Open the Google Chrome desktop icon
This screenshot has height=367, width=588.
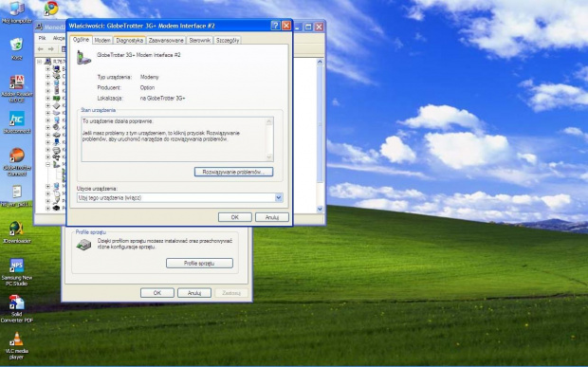coord(51,9)
